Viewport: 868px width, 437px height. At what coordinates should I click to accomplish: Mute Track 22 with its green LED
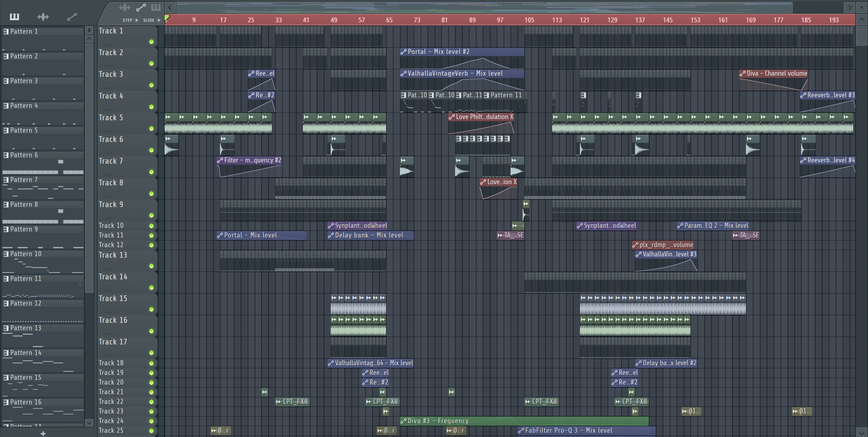click(x=151, y=402)
